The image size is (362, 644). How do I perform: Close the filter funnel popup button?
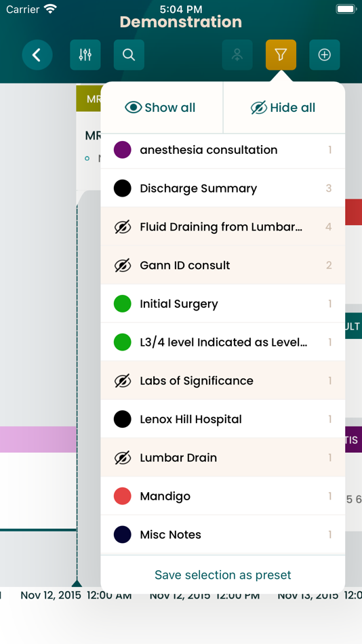click(x=281, y=55)
